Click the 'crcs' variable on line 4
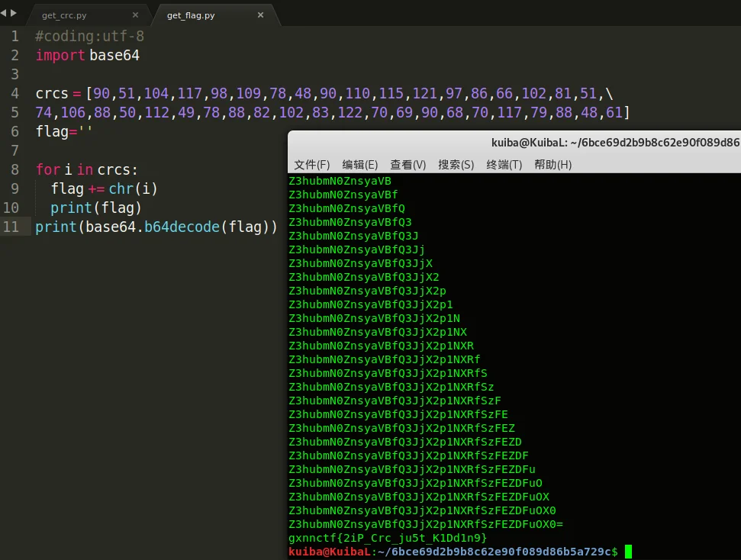 click(52, 94)
